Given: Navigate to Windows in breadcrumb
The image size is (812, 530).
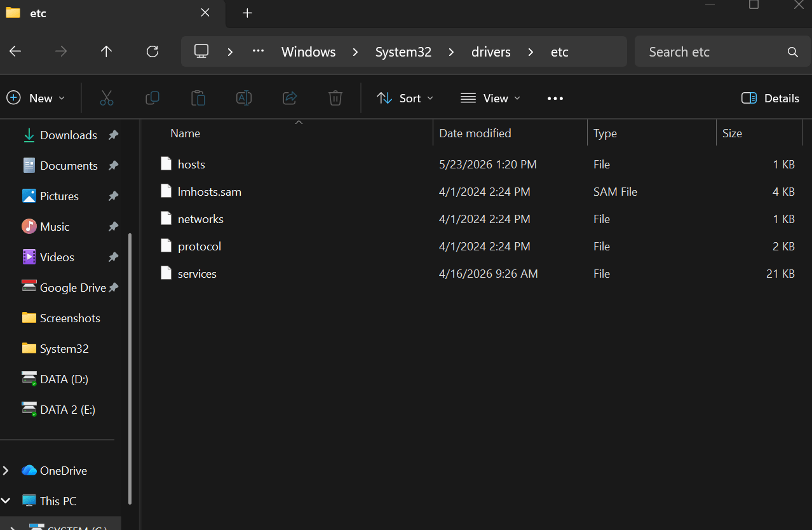Looking at the screenshot, I should 308,52.
